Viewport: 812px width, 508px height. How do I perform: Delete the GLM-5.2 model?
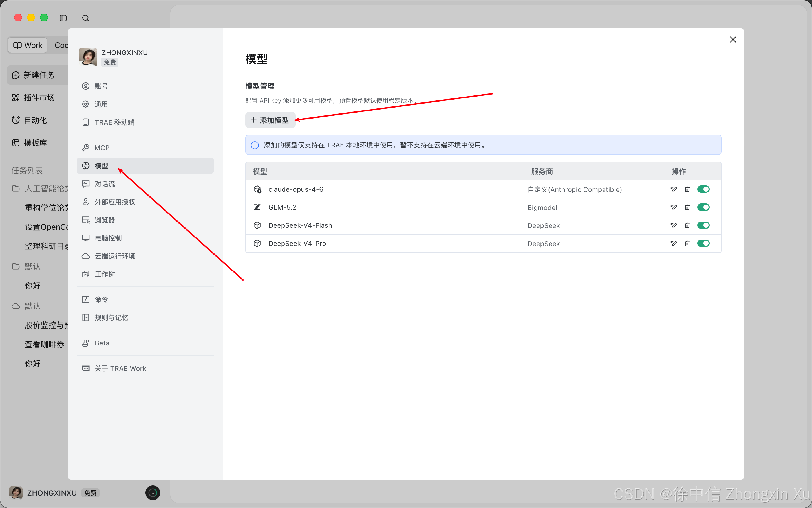(687, 207)
